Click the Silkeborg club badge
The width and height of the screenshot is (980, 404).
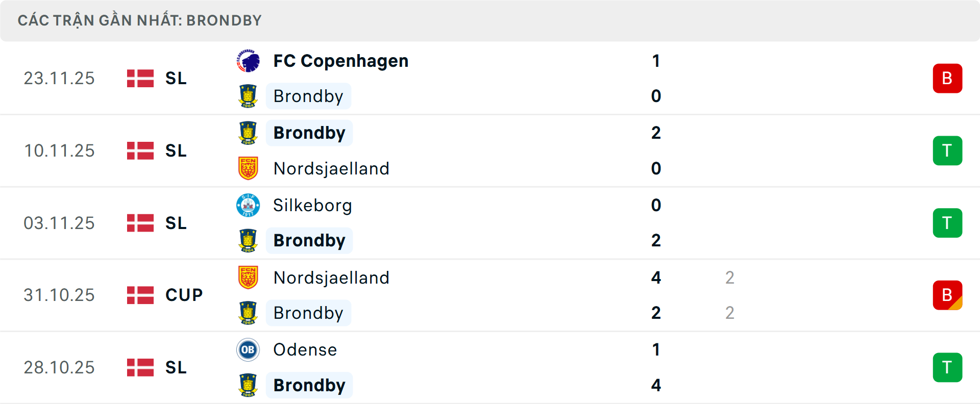pyautogui.click(x=249, y=205)
